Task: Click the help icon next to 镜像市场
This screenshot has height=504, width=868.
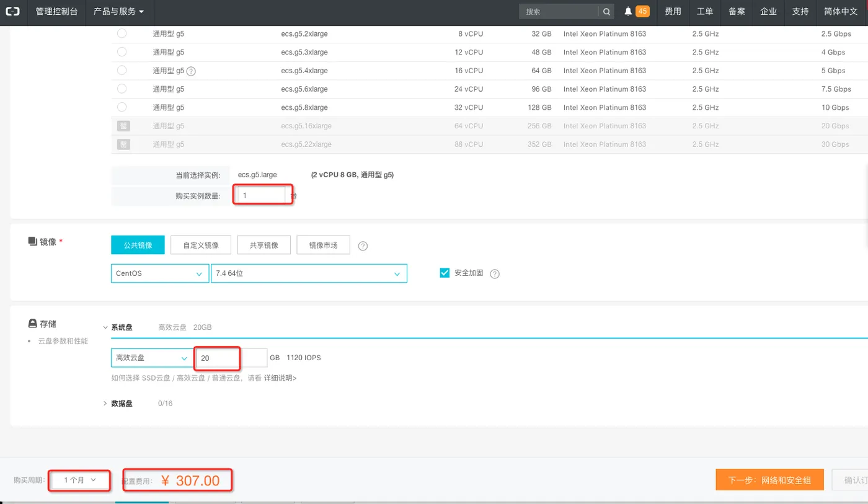Action: 363,245
